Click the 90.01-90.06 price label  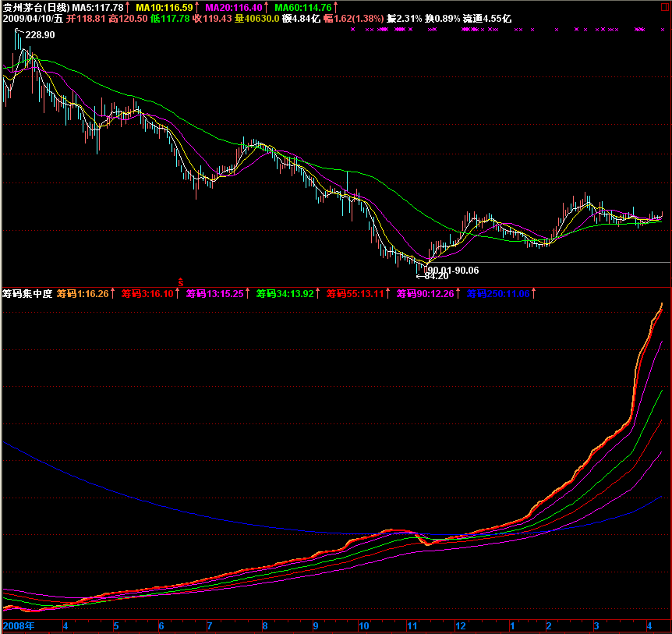(x=453, y=270)
